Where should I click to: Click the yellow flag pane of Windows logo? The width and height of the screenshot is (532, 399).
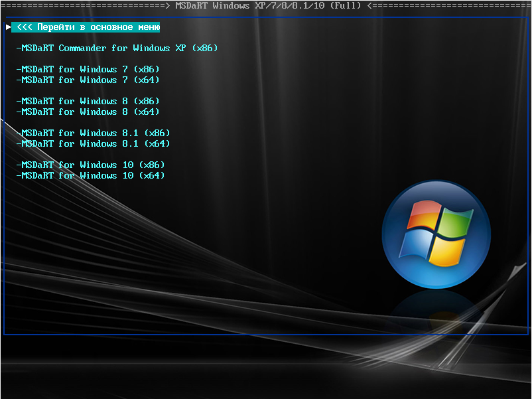(x=447, y=250)
